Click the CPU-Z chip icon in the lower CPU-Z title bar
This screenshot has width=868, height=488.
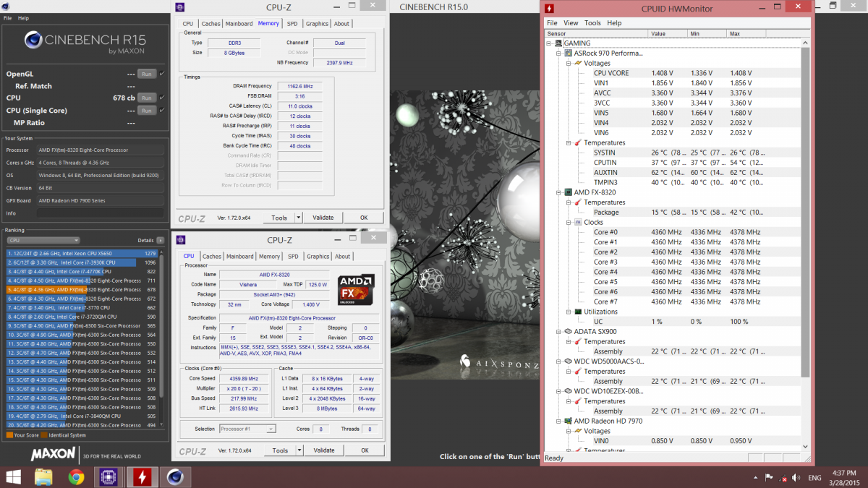[x=179, y=240]
